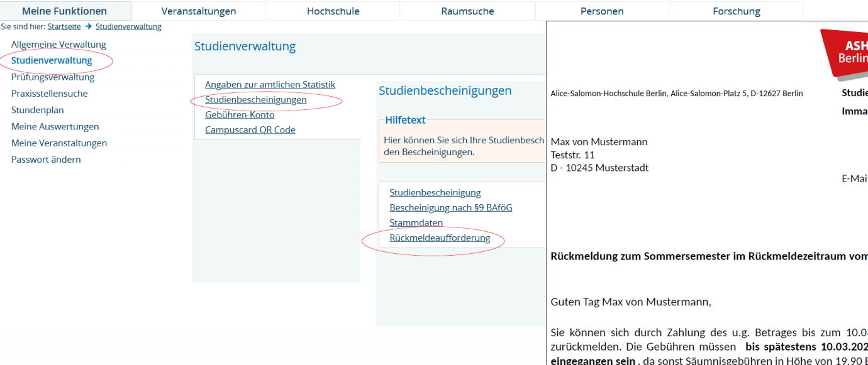Screen dimensions: 868x365
Task: Open the Hochschule tab
Action: click(x=333, y=11)
